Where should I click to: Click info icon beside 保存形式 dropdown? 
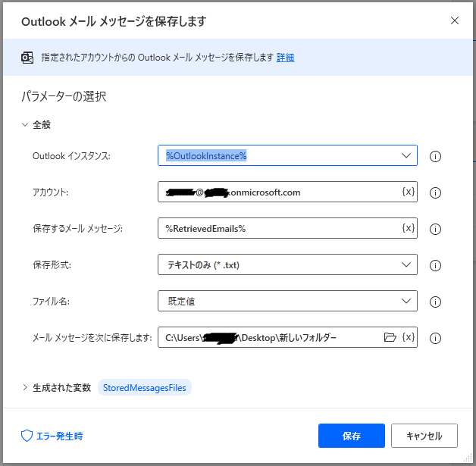(435, 266)
